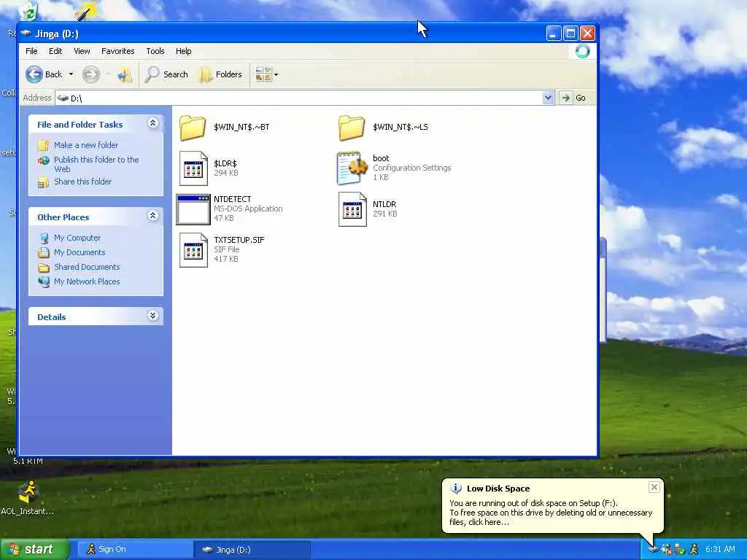The image size is (747, 560).
Task: Click Make a new folder
Action: click(86, 145)
